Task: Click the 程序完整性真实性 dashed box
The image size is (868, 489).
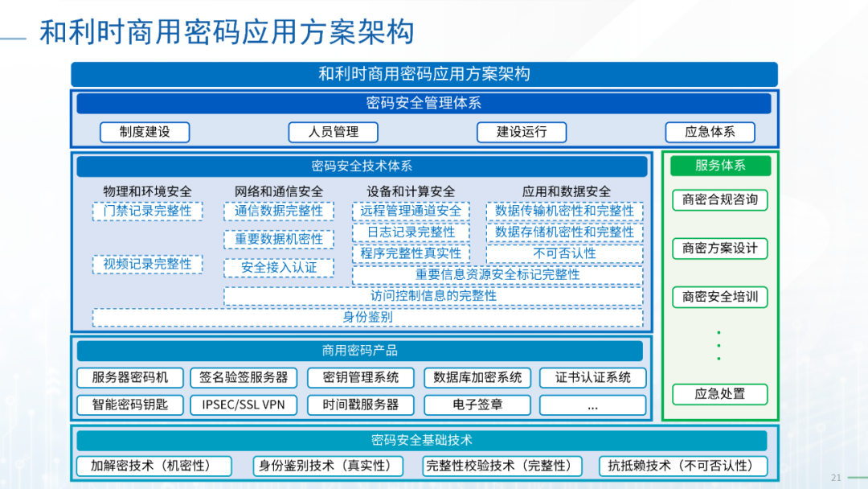Action: click(x=411, y=253)
